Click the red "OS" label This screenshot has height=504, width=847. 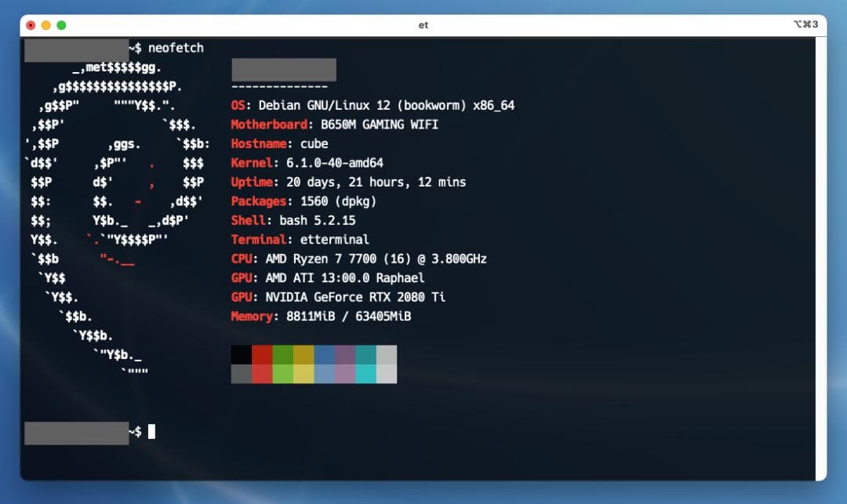(x=238, y=105)
